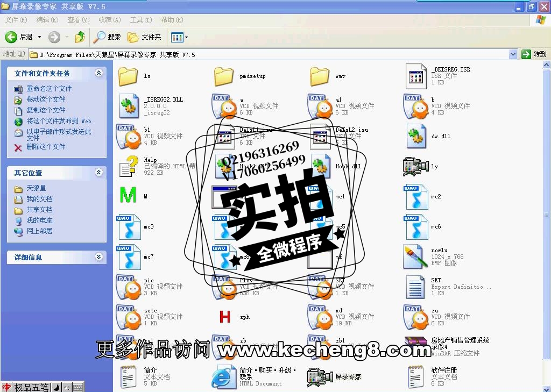Open the 帮助(H) menu

pos(172,20)
